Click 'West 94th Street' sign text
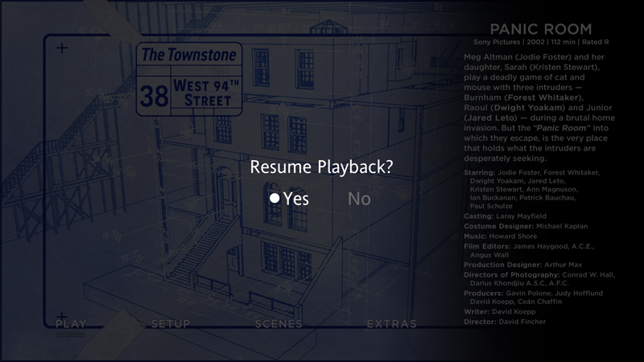644x362 pixels. tap(206, 93)
